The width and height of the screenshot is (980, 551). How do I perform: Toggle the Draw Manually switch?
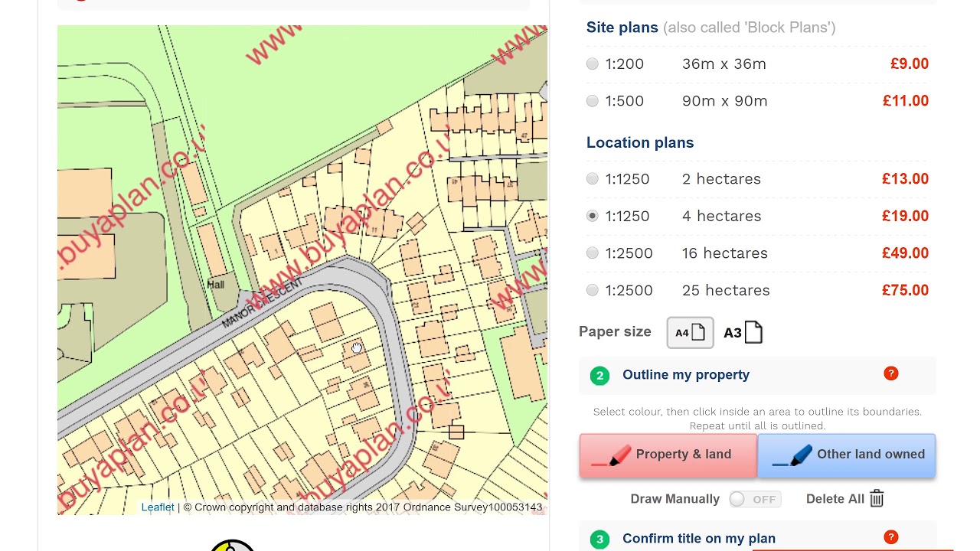click(754, 499)
